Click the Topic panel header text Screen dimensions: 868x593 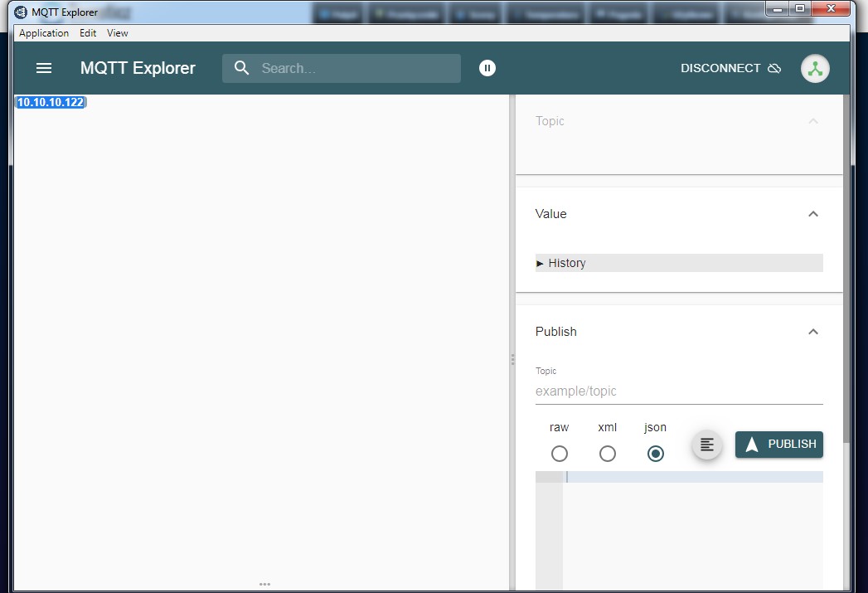[x=550, y=121]
